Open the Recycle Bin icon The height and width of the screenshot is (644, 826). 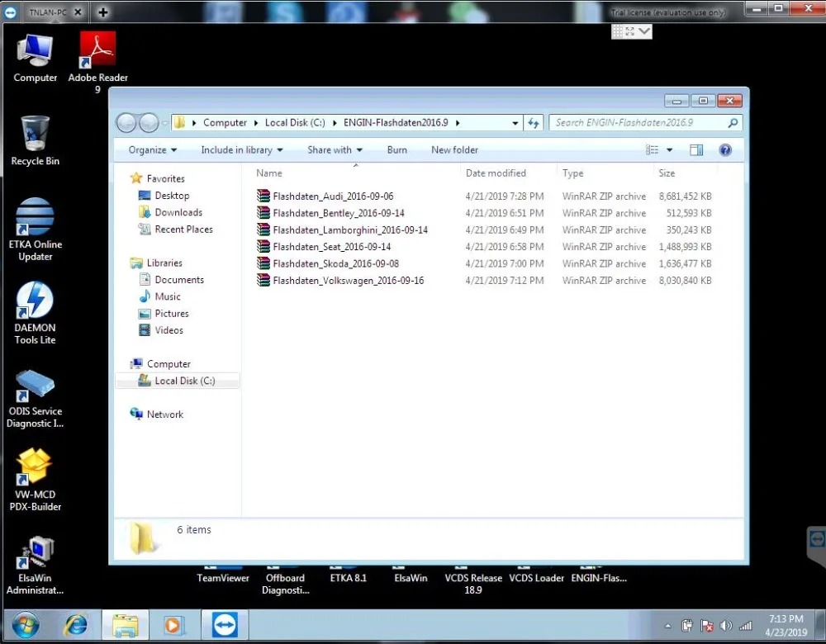click(x=35, y=140)
